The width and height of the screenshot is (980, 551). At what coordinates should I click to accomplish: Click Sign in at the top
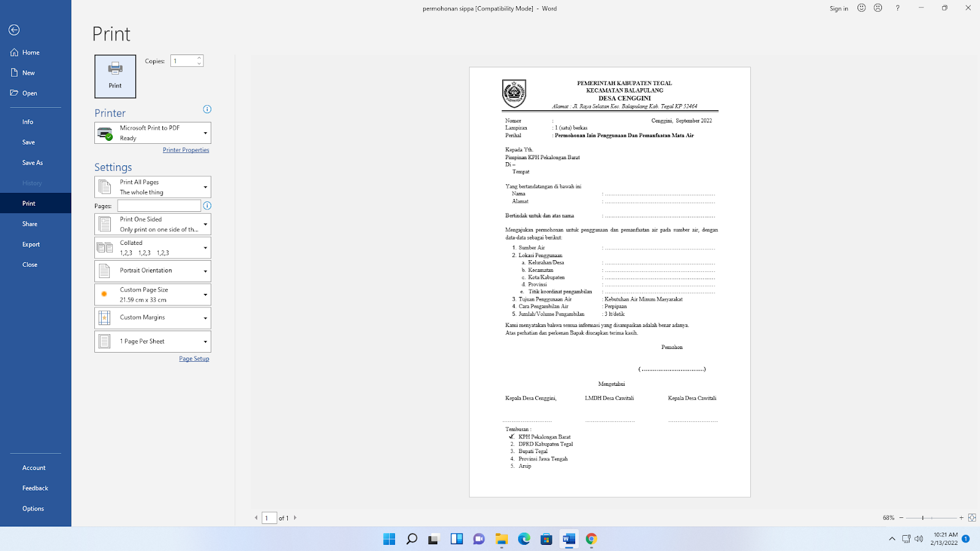tap(839, 9)
